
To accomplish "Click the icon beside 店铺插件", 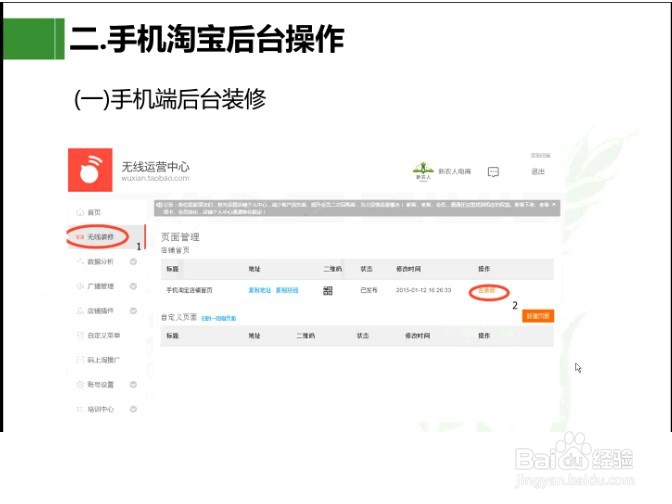I will tap(80, 311).
